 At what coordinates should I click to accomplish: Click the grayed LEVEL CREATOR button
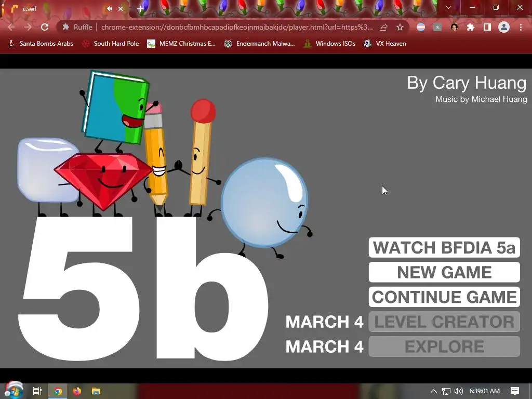coord(444,322)
